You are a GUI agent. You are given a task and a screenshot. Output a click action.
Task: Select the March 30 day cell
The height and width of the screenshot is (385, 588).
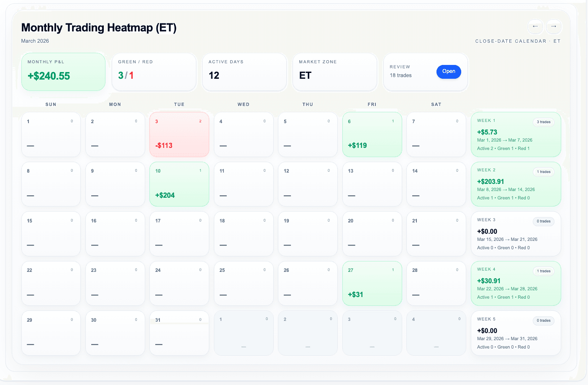click(115, 333)
